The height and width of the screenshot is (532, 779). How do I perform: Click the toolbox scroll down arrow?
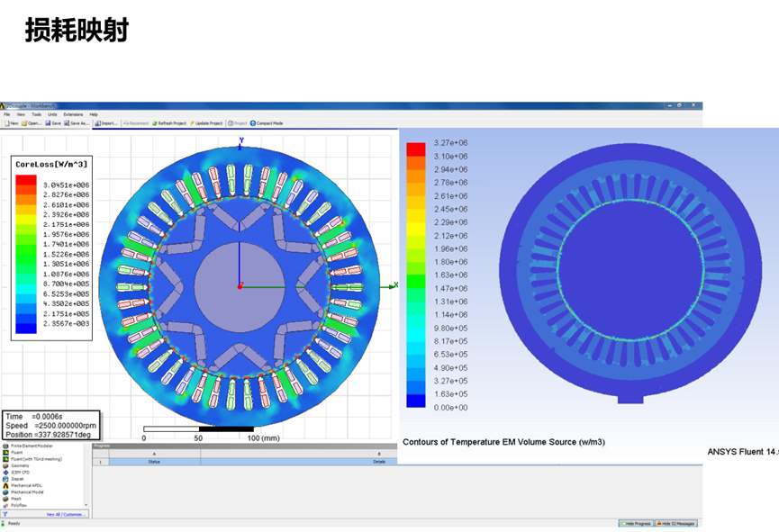[86, 505]
